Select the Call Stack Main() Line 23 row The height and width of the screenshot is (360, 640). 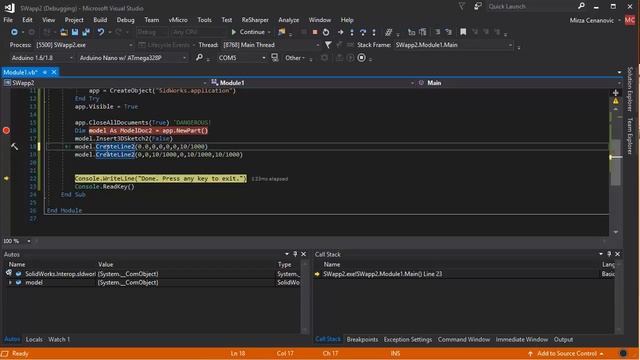coord(464,274)
